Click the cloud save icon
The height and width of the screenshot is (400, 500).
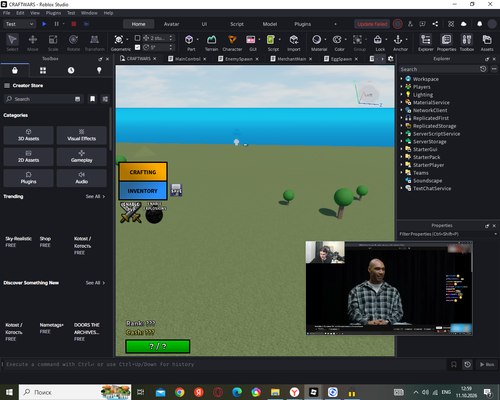pos(464,24)
